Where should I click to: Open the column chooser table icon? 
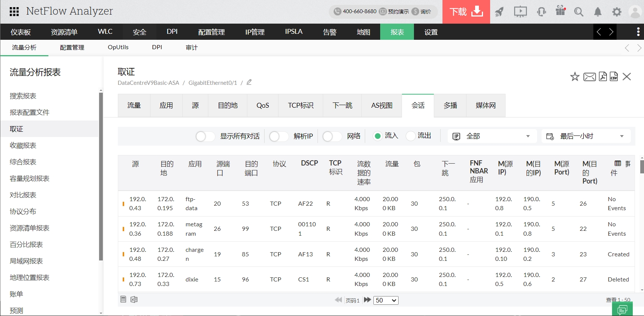coord(618,163)
